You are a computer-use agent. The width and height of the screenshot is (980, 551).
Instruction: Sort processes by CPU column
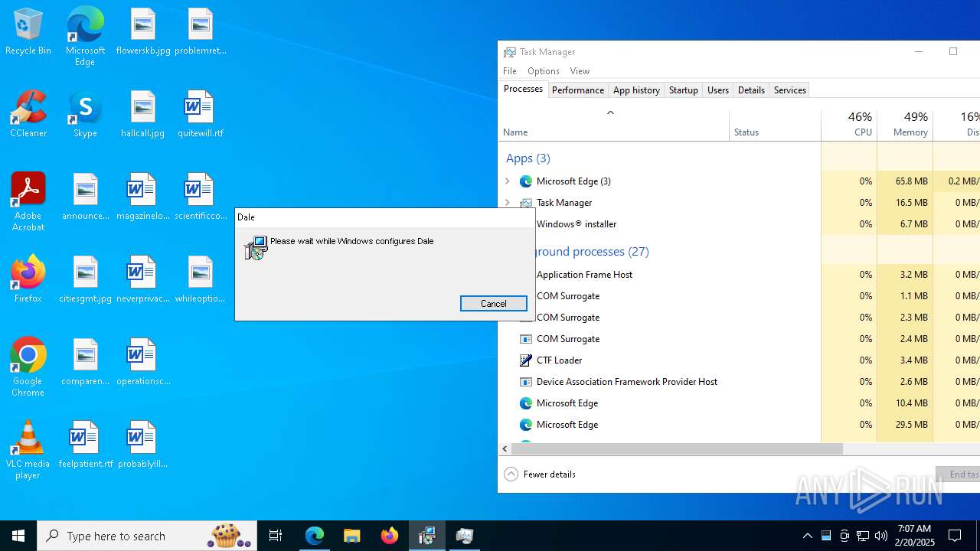coord(849,126)
